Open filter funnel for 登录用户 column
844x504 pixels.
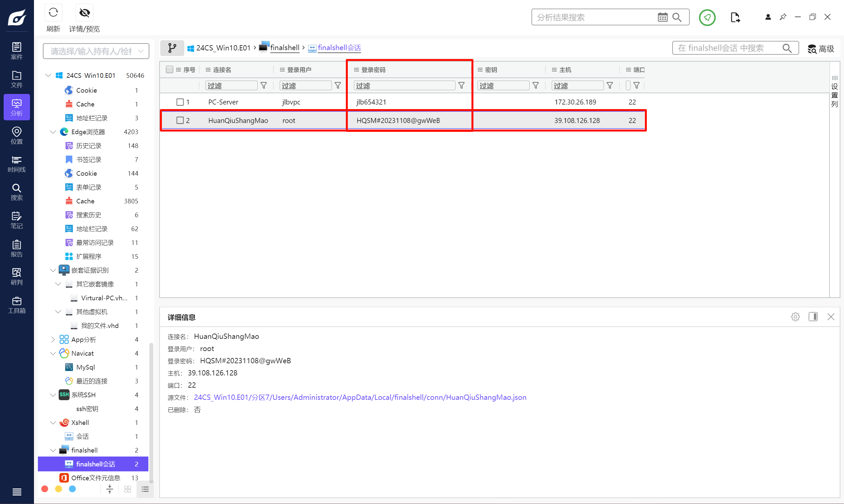pos(338,85)
